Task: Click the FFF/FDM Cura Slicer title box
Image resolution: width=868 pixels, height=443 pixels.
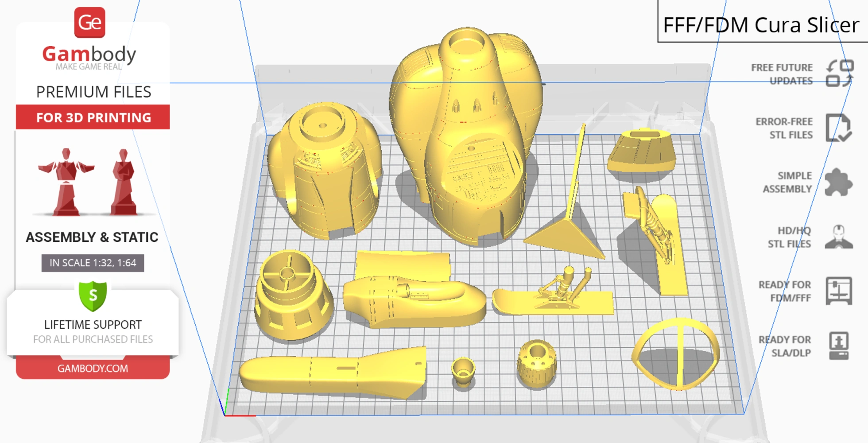Action: [x=761, y=25]
